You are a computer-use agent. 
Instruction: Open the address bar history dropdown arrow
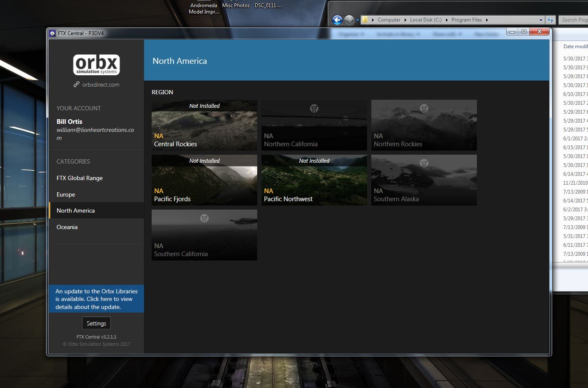541,19
